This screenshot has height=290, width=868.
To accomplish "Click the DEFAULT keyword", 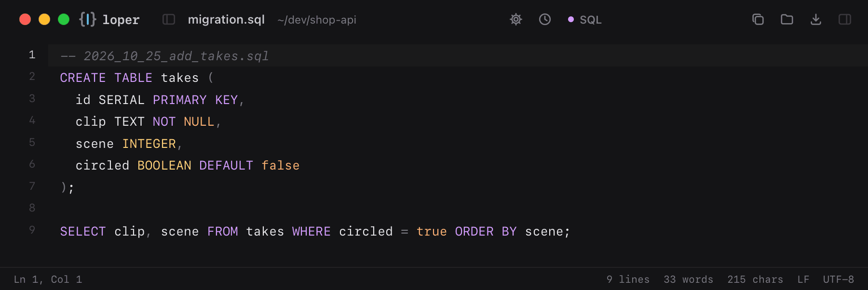I will (x=226, y=165).
